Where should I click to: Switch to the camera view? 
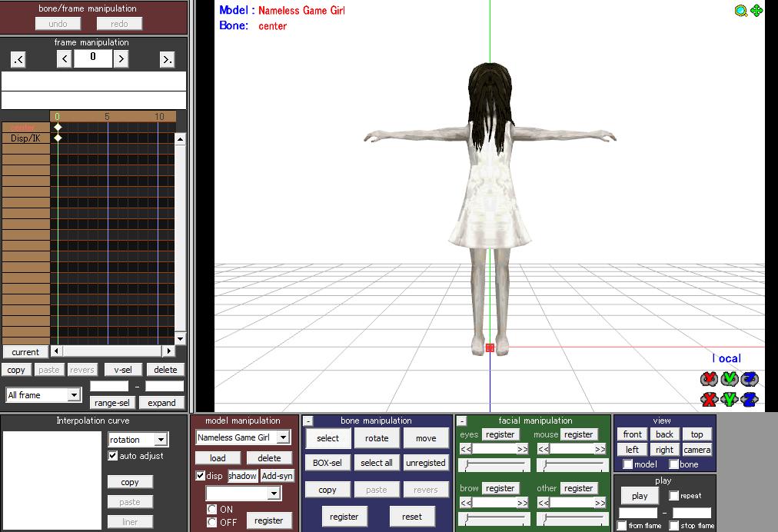696,450
